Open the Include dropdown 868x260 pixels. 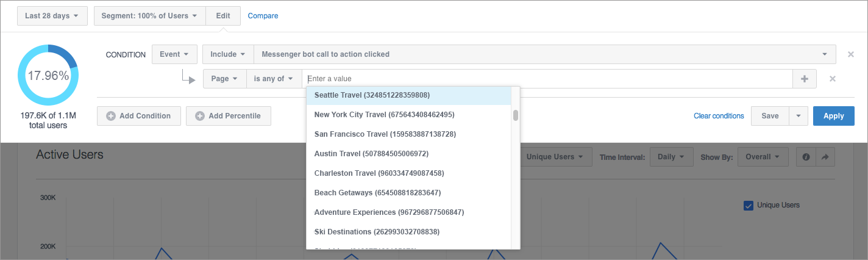pos(228,54)
